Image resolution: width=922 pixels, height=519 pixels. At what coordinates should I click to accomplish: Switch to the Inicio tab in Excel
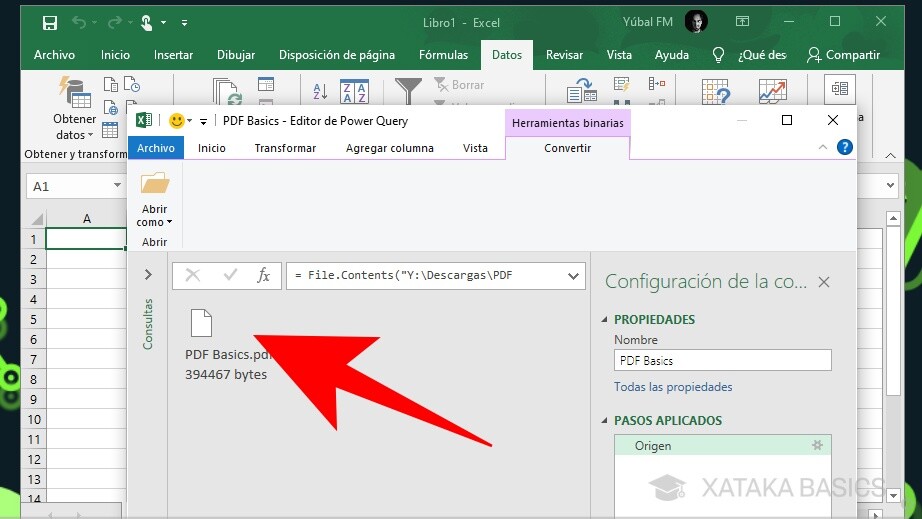click(x=115, y=55)
